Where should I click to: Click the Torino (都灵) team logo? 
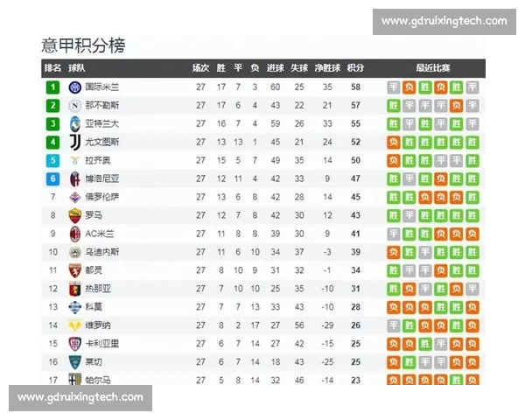(x=74, y=270)
